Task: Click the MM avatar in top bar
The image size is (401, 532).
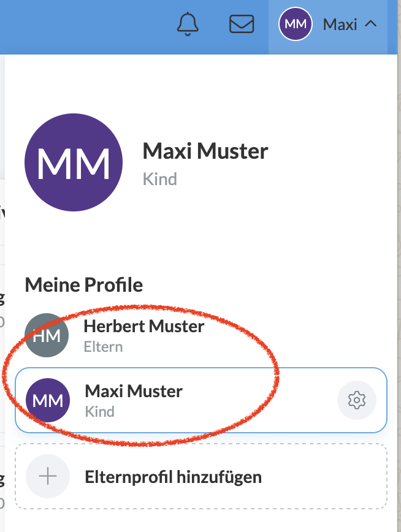Action: pyautogui.click(x=296, y=25)
